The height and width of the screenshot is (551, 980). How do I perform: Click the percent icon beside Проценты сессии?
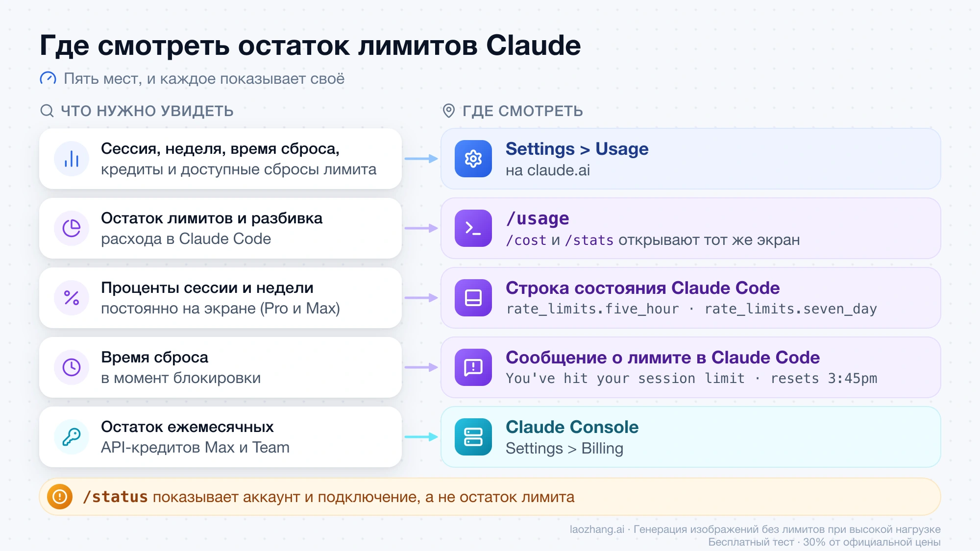[72, 298]
